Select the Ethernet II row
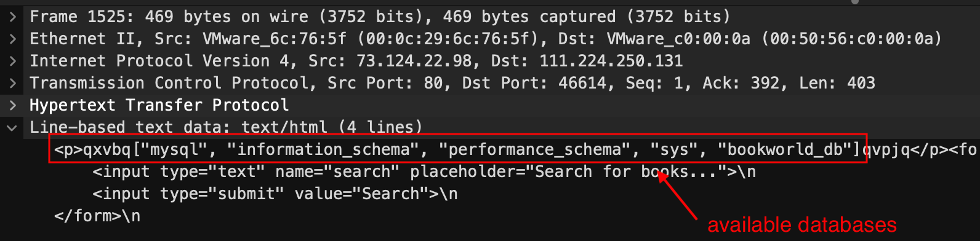This screenshot has width=980, height=241. click(490, 39)
